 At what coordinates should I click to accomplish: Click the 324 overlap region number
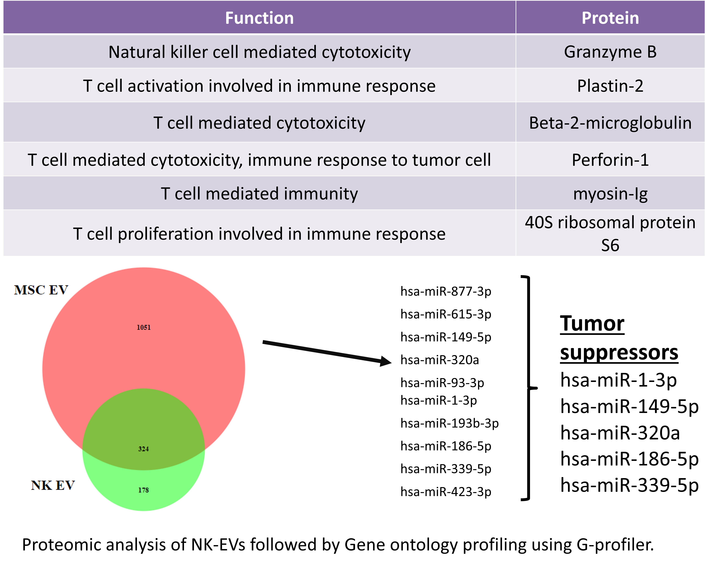click(x=143, y=449)
